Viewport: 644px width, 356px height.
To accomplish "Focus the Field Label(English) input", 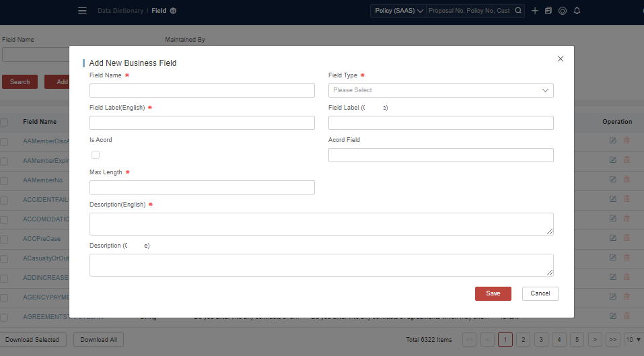I will click(202, 122).
